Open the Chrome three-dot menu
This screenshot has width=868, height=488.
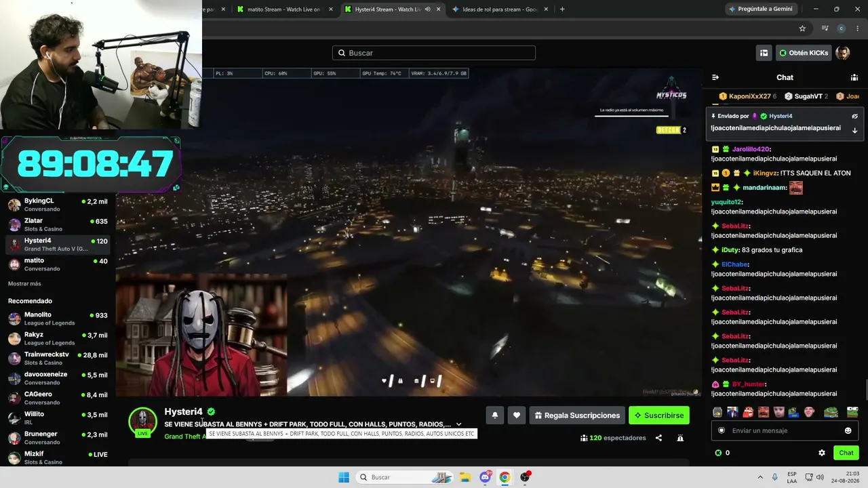857,28
